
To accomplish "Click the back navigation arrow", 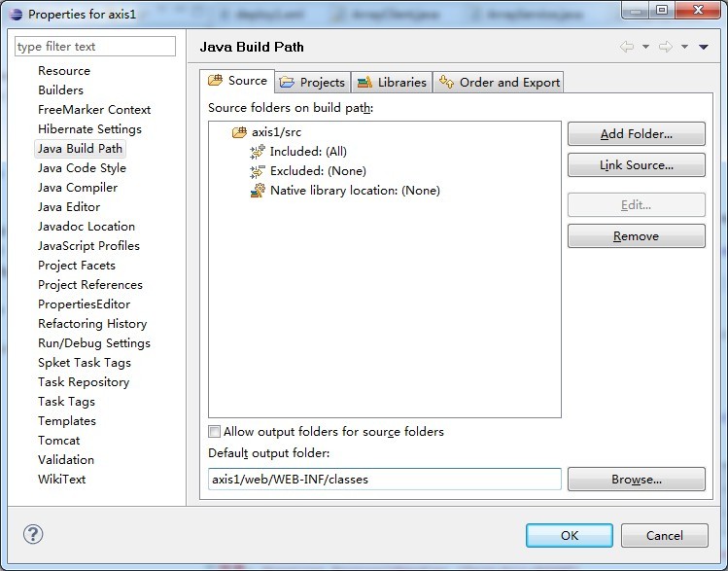I will (x=627, y=47).
